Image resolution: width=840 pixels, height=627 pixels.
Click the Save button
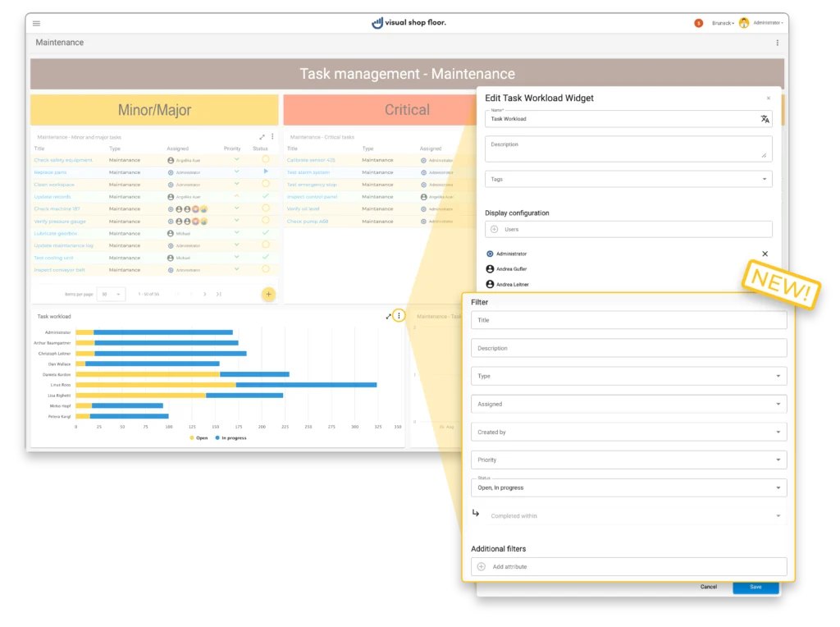755,587
